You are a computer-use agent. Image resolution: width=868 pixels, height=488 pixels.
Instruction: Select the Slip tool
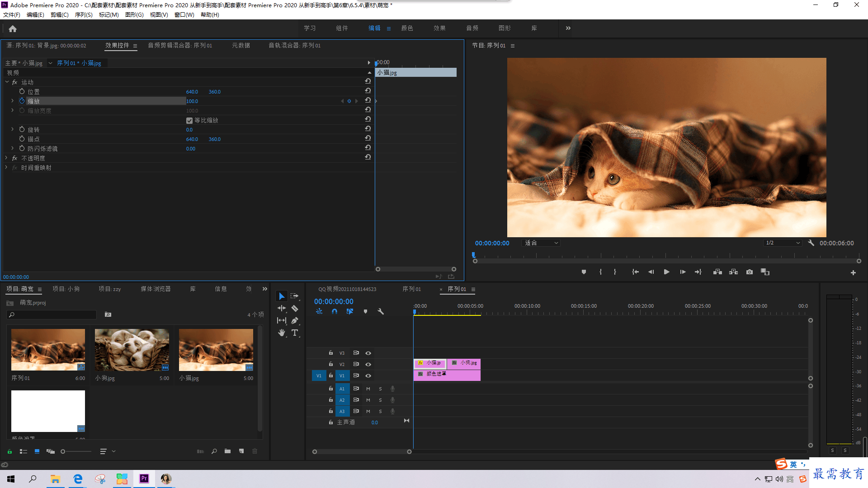click(x=282, y=320)
